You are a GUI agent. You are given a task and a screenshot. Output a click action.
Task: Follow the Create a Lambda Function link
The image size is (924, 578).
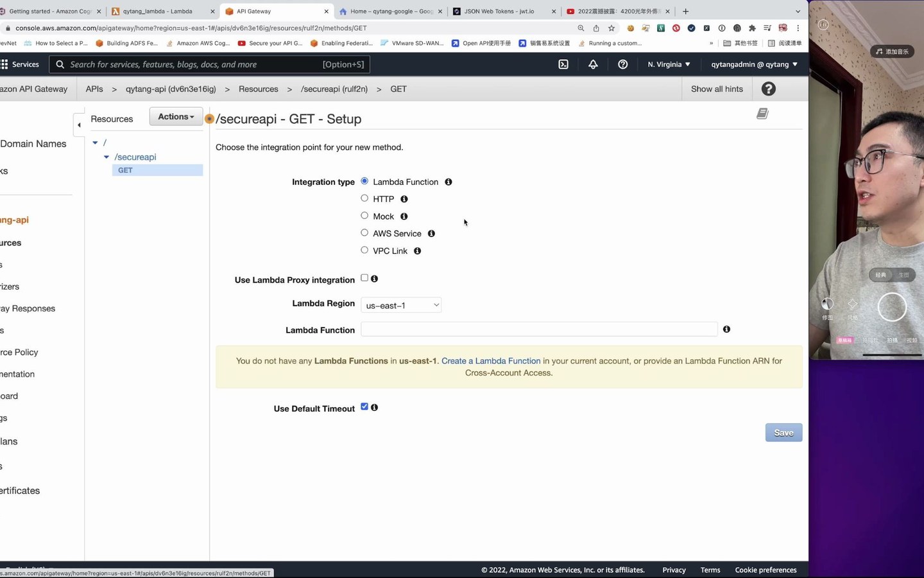tap(491, 361)
